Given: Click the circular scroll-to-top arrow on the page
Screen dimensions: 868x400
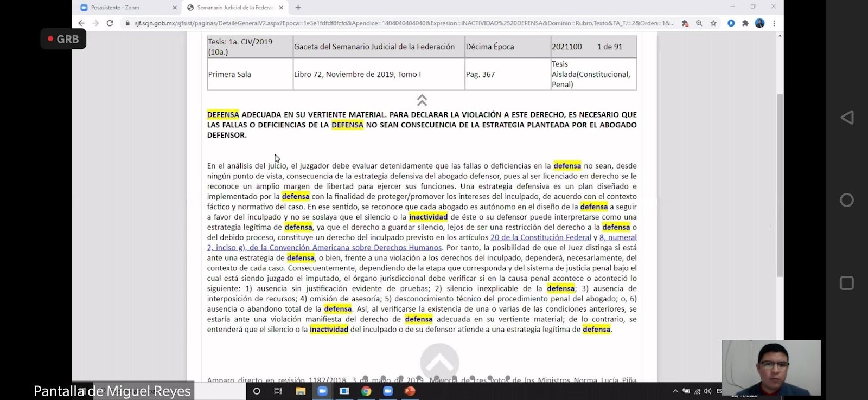Looking at the screenshot, I should [x=439, y=362].
